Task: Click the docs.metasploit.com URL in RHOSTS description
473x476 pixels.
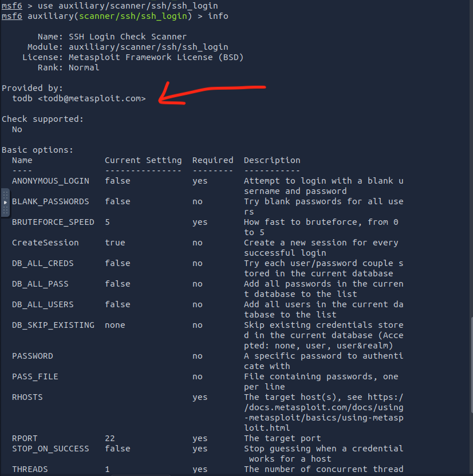Action: pyautogui.click(x=324, y=407)
